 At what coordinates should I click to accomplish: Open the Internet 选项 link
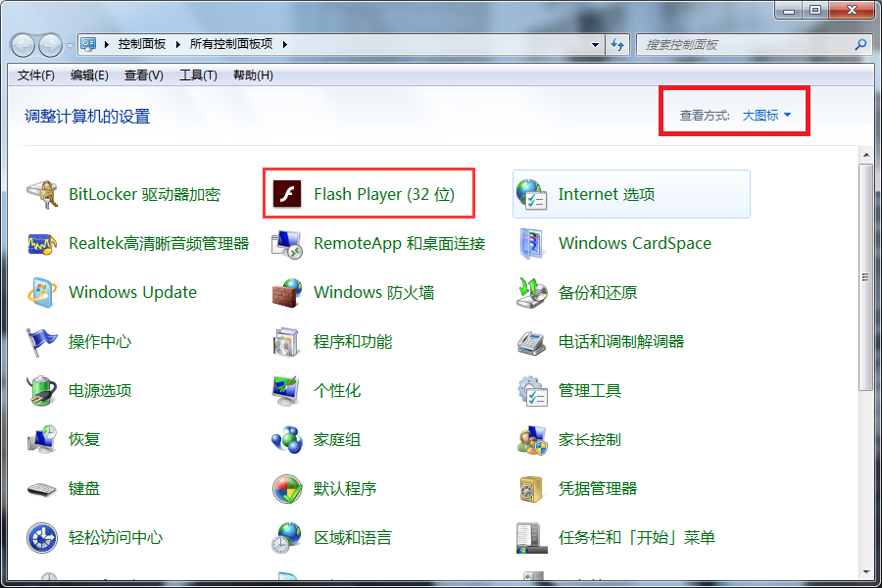point(606,194)
